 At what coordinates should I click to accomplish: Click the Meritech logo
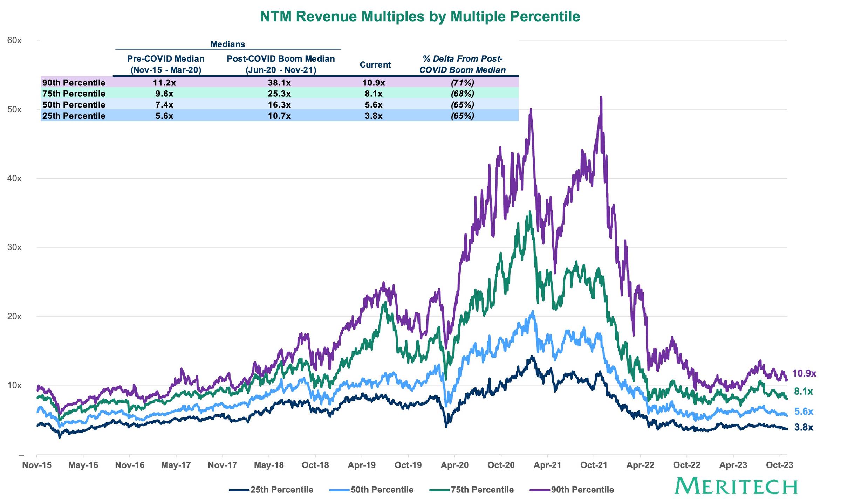(736, 486)
